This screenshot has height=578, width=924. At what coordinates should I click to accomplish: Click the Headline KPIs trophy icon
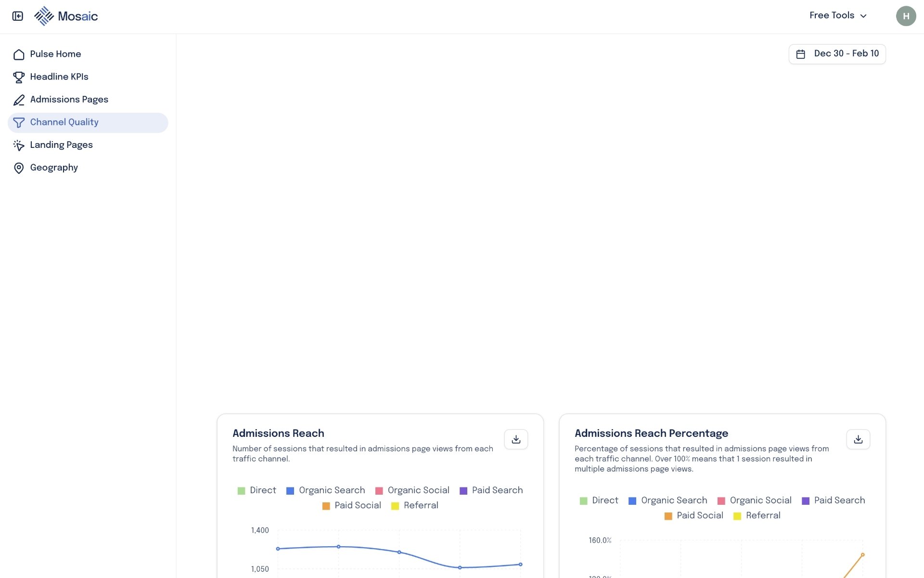(x=19, y=77)
